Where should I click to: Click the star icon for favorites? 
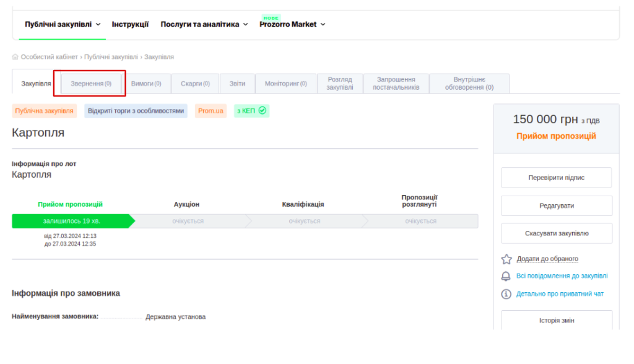coord(506,259)
